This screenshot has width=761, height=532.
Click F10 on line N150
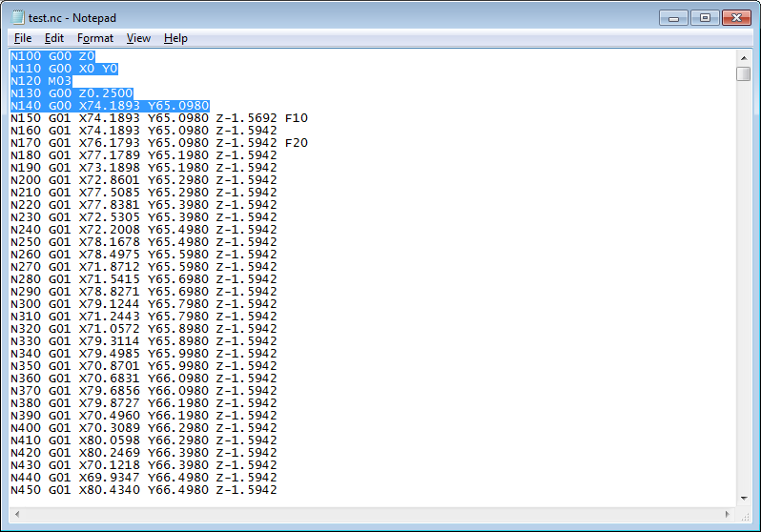click(x=297, y=118)
